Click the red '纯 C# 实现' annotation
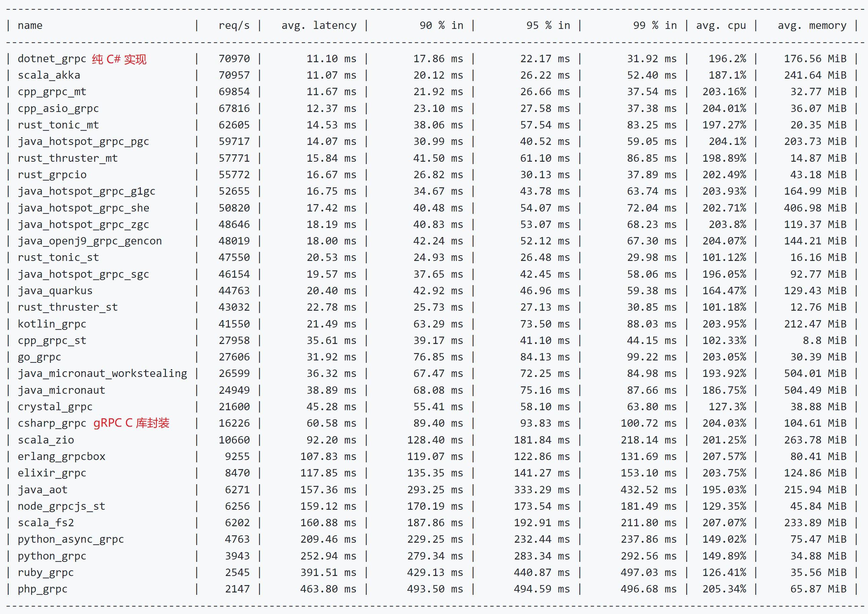Viewport: 868px width, 614px height. pyautogui.click(x=119, y=59)
